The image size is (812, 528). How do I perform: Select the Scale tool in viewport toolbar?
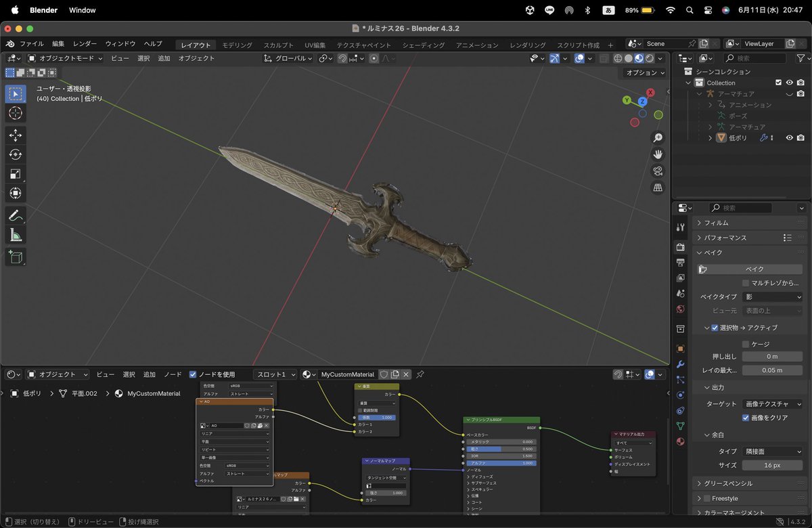coord(16,174)
